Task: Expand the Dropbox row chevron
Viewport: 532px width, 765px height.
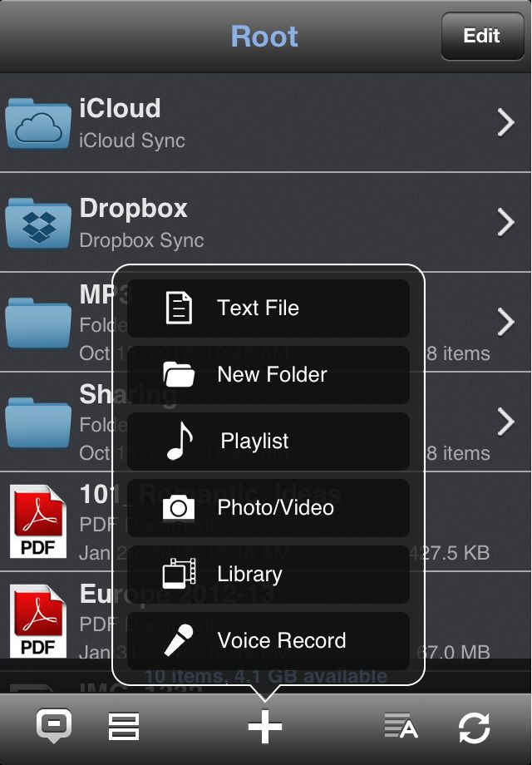Action: point(506,223)
